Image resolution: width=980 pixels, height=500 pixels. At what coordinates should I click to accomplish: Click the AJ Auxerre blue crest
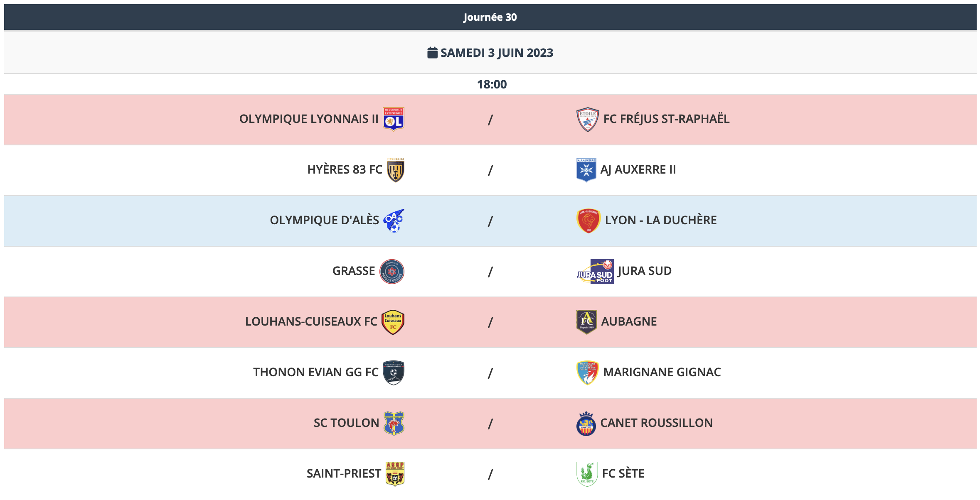coord(586,170)
